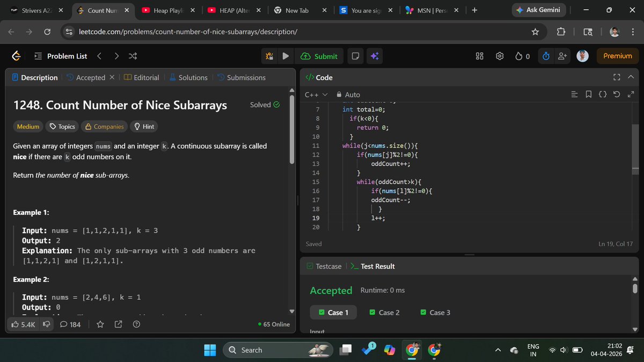Click the debug code icon
The image size is (644, 362).
[x=269, y=56]
